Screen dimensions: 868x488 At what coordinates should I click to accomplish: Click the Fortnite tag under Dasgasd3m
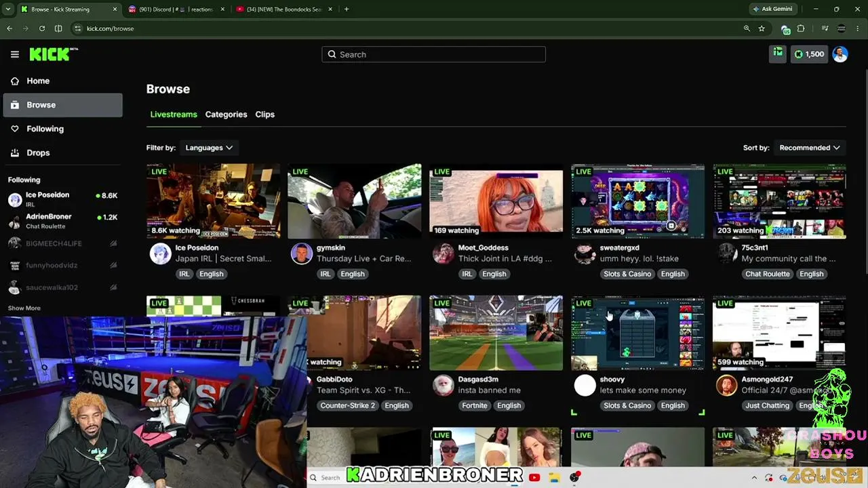click(x=475, y=405)
